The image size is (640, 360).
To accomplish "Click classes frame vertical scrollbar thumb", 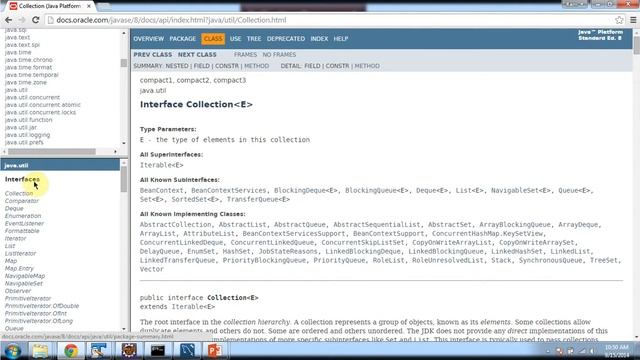I will 124,179.
